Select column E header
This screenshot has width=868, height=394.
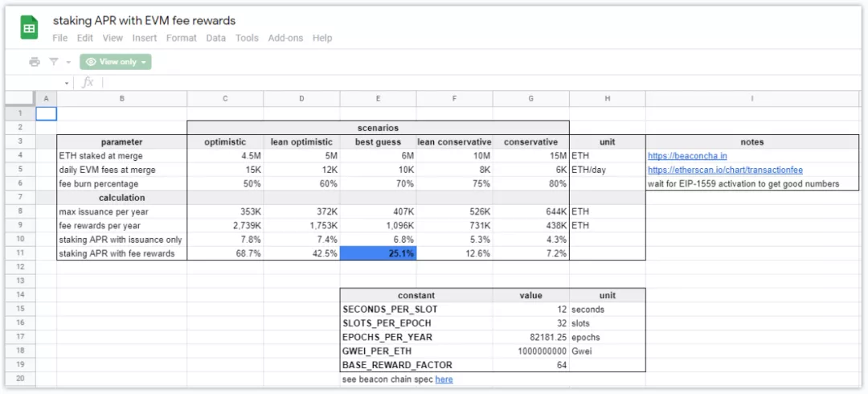point(378,98)
